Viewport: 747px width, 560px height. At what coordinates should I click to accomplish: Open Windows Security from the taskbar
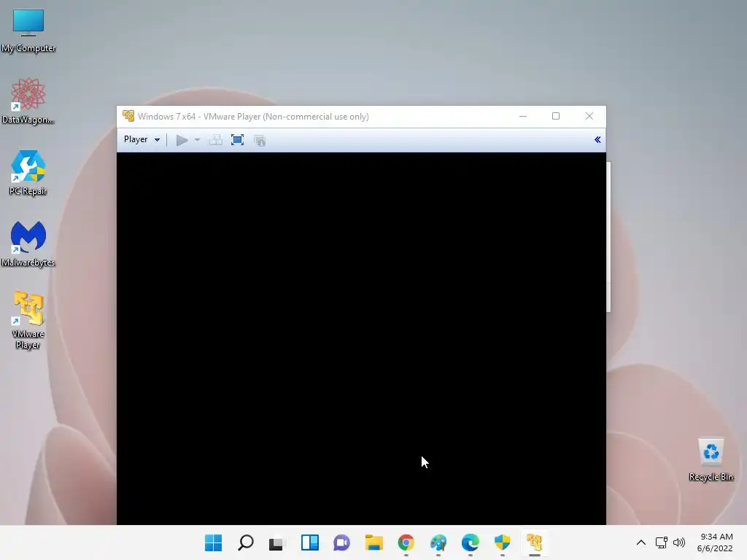pyautogui.click(x=503, y=542)
